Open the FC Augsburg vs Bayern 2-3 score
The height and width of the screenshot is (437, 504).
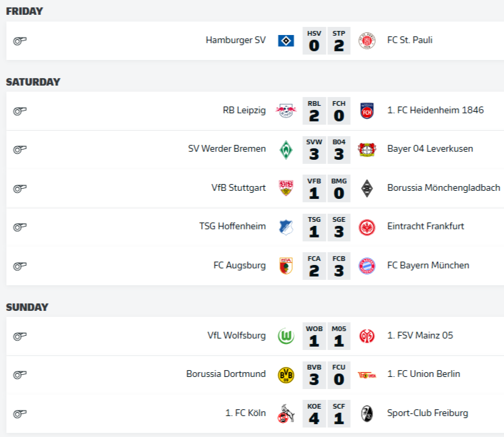click(x=326, y=266)
